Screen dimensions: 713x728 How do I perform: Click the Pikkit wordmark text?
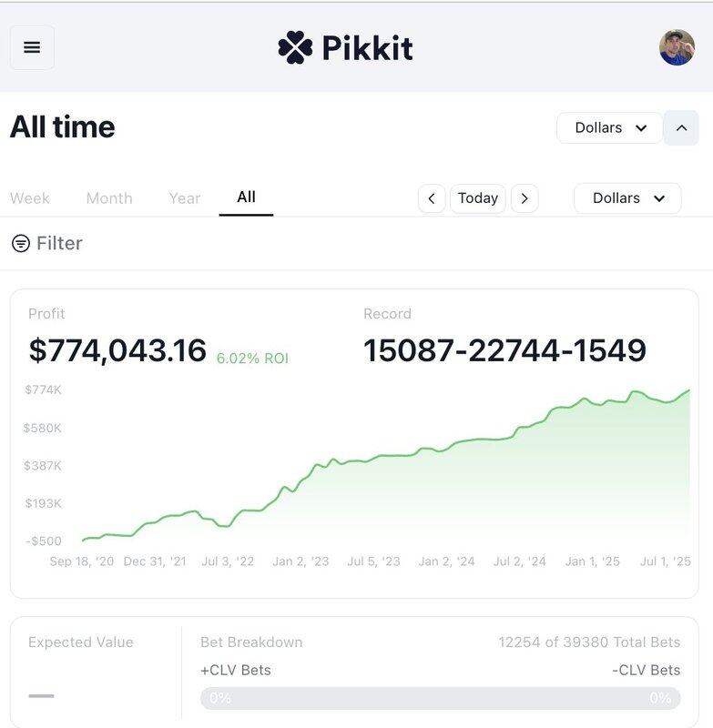click(x=367, y=48)
